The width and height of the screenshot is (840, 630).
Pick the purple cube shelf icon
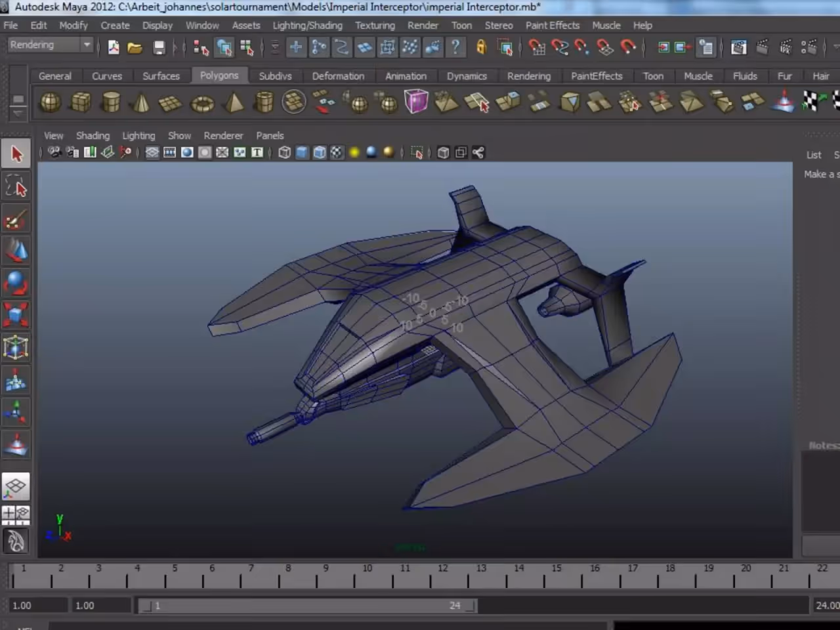(416, 102)
